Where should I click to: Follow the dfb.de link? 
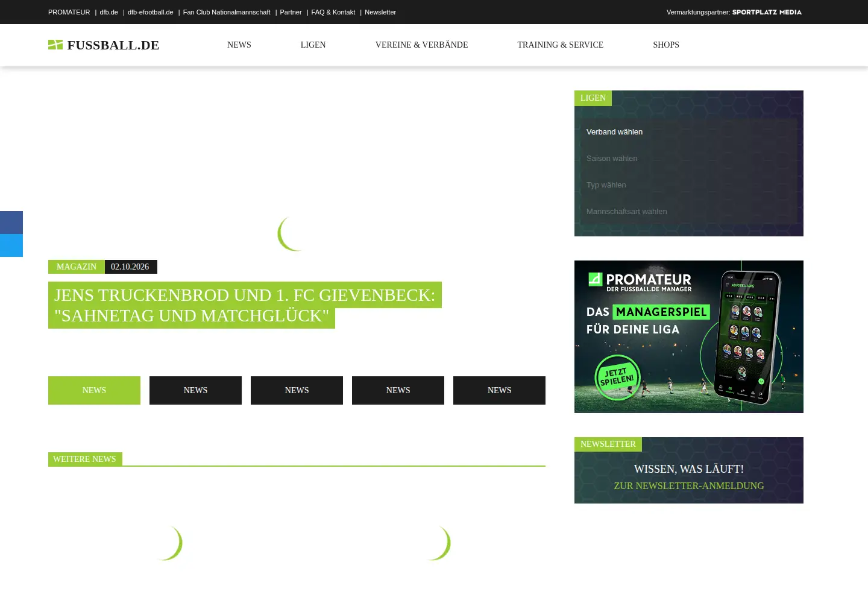(x=109, y=12)
